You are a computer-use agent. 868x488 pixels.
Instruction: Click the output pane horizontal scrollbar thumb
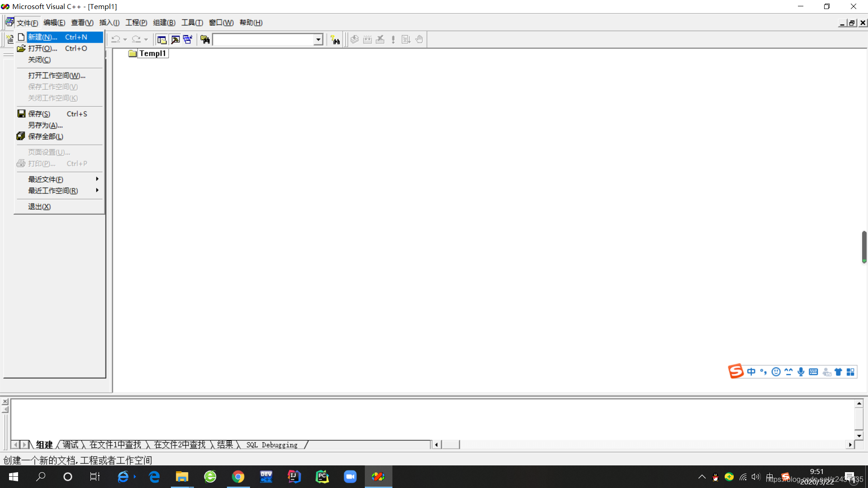[x=450, y=445]
